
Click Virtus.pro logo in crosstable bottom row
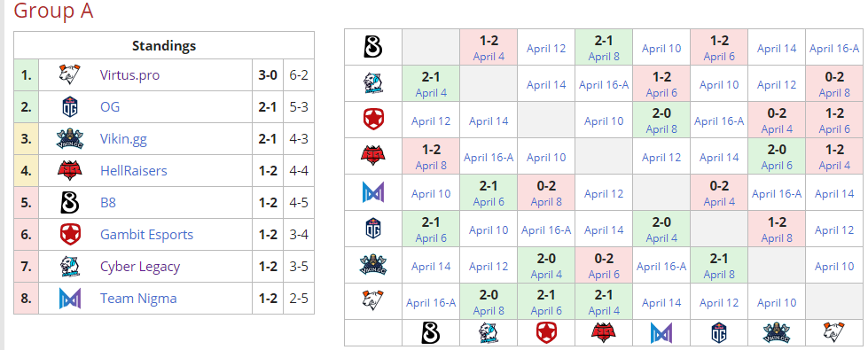coord(833,333)
